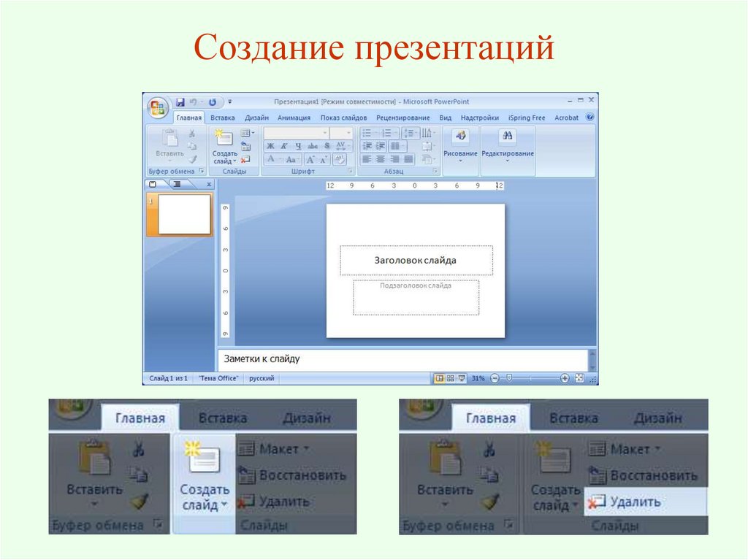Open the Абзац dialog launcher
The height and width of the screenshot is (560, 748).
click(435, 171)
